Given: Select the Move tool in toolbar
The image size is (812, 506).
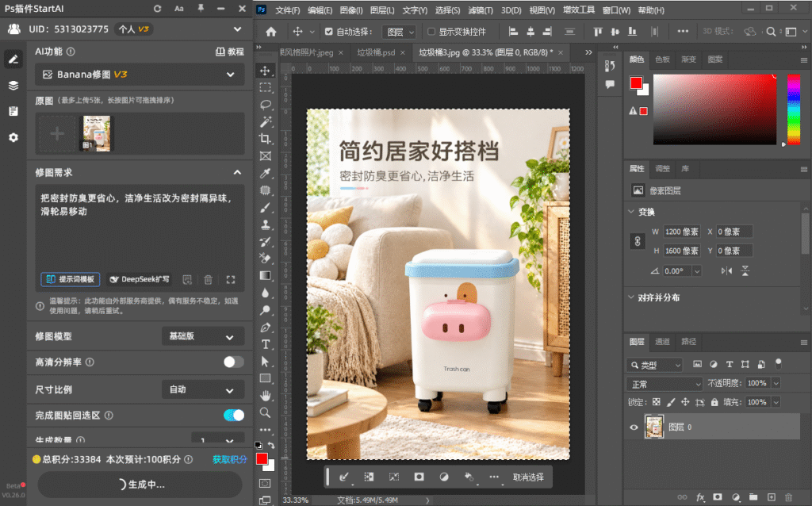Looking at the screenshot, I should 265,71.
